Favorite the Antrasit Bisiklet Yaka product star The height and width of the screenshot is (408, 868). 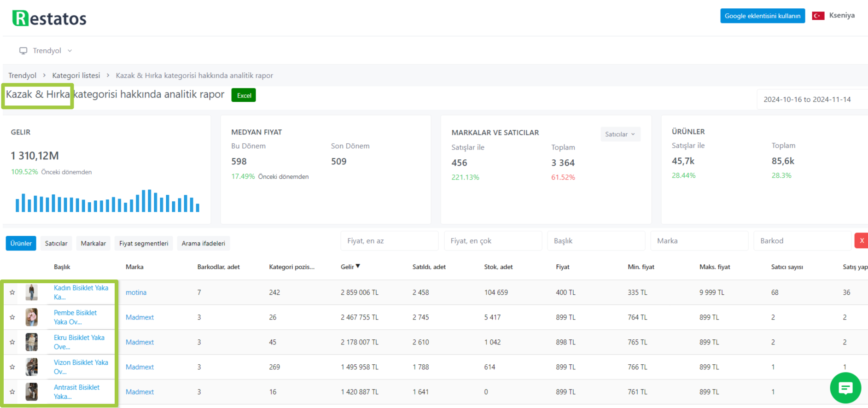[12, 392]
